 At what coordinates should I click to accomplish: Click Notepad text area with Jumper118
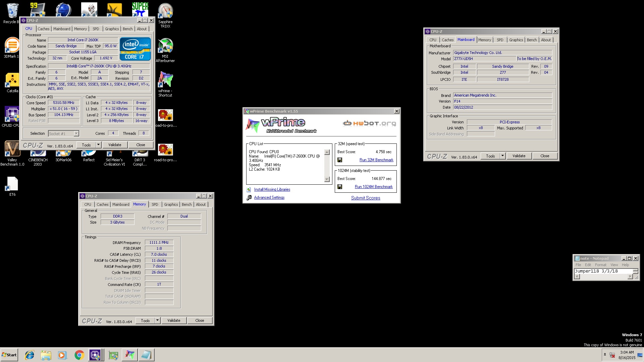click(x=603, y=271)
